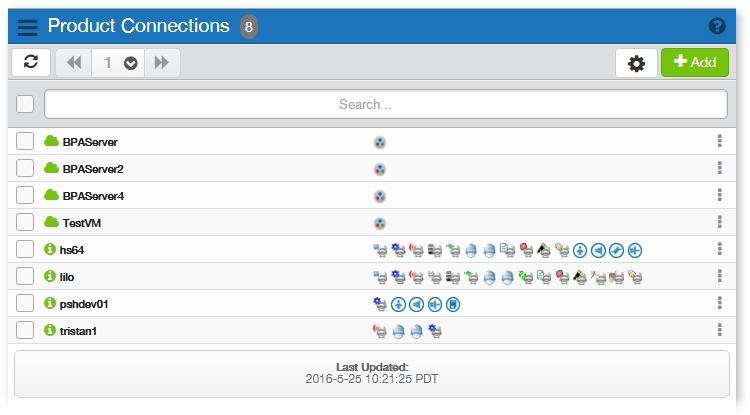Click the info status icon beside hs64

[50, 249]
